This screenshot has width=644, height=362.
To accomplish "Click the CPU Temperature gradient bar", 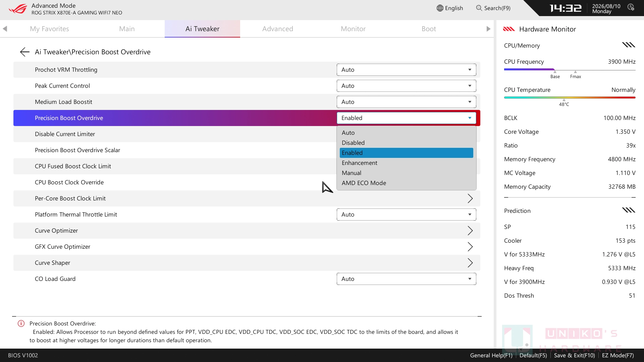I will 570,98.
